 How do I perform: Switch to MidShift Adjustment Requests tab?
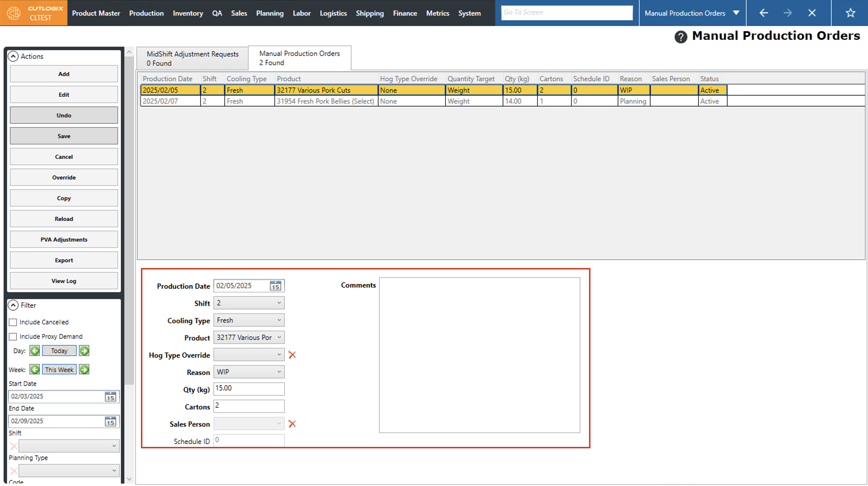(192, 58)
